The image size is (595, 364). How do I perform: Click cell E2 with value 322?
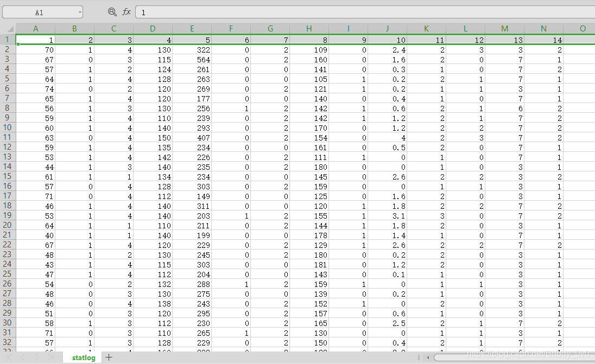[192, 50]
